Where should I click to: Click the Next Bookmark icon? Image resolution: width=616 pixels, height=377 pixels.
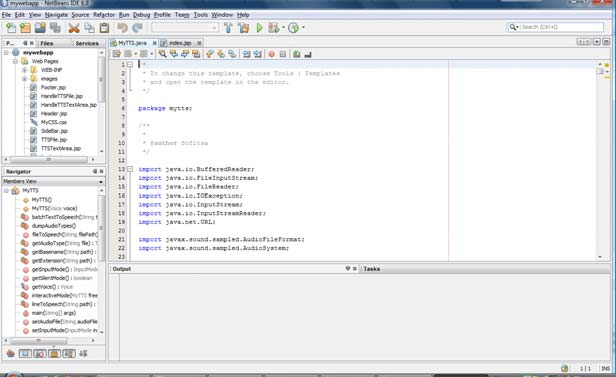tap(221, 54)
